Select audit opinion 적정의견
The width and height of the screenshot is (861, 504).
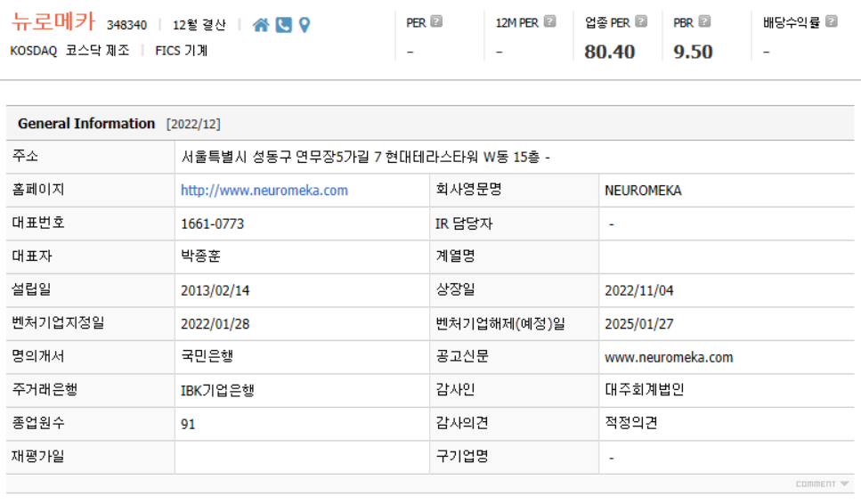tap(631, 423)
